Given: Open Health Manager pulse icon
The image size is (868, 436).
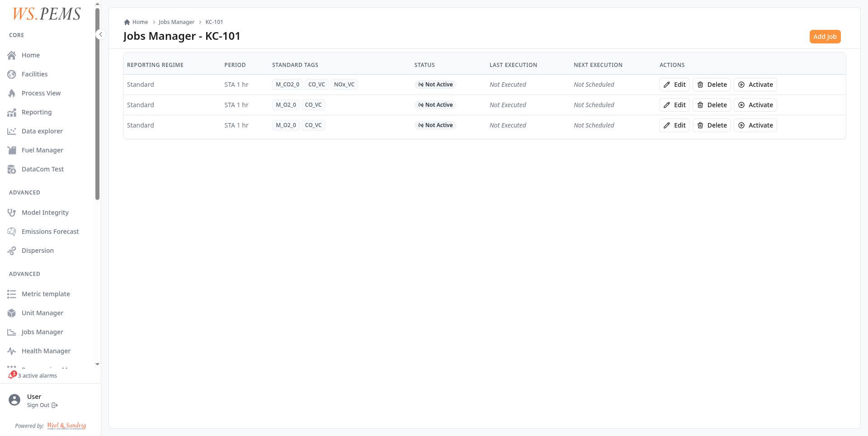Looking at the screenshot, I should pos(12,351).
